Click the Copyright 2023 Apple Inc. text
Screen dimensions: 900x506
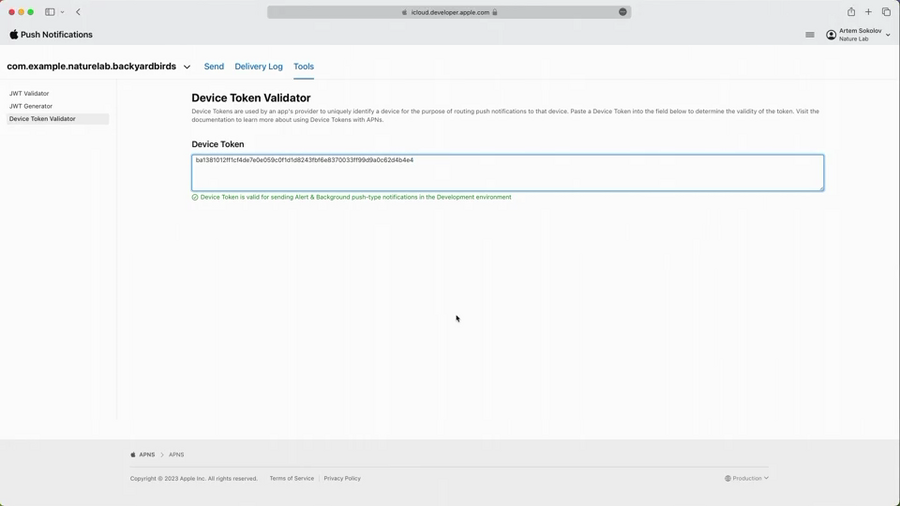coord(193,478)
